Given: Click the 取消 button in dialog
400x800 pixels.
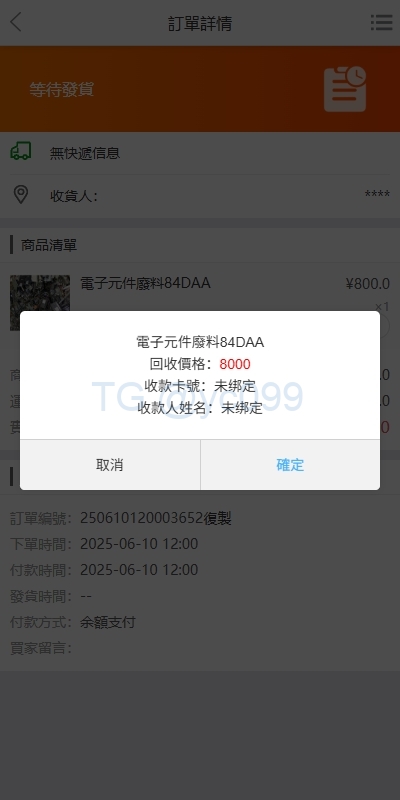Looking at the screenshot, I should coord(110,465).
